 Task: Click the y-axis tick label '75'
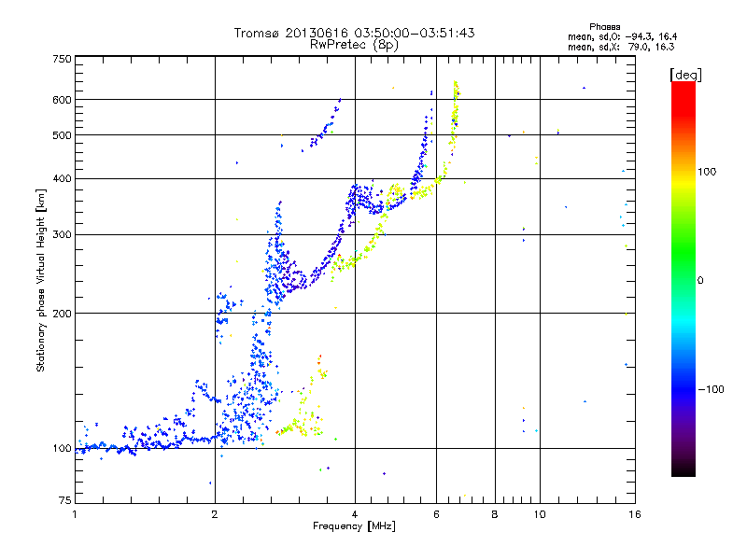pyautogui.click(x=65, y=500)
